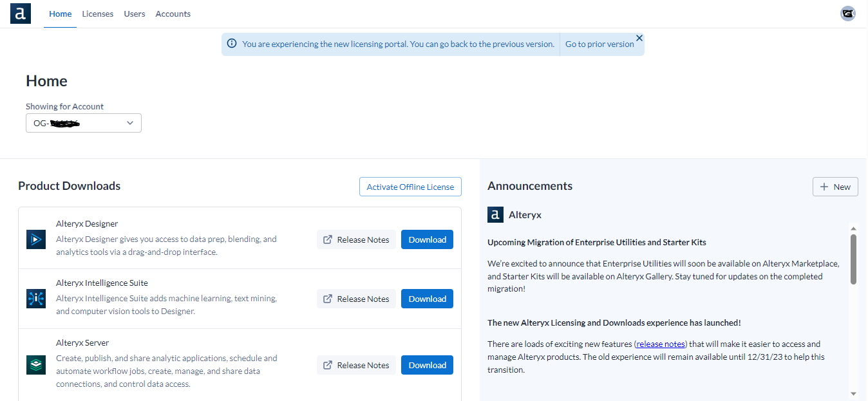868x401 pixels.
Task: Click the Alteryx logo in the top bar
Action: [21, 14]
